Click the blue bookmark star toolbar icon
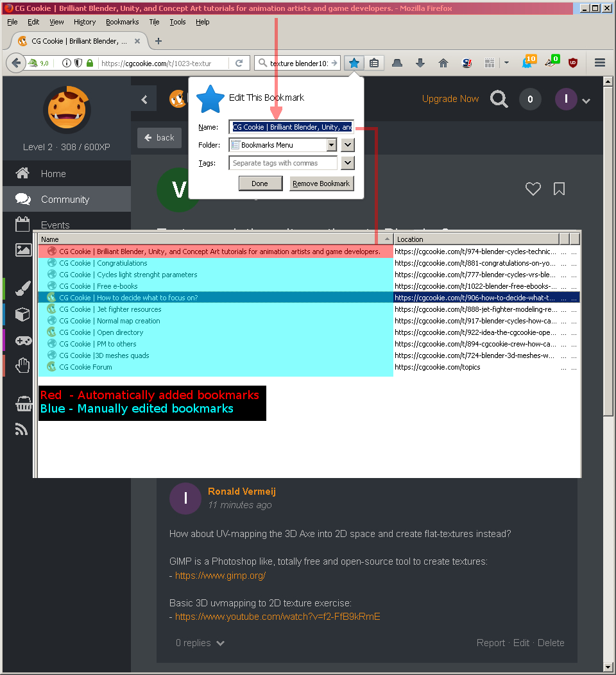616x675 pixels. click(354, 64)
